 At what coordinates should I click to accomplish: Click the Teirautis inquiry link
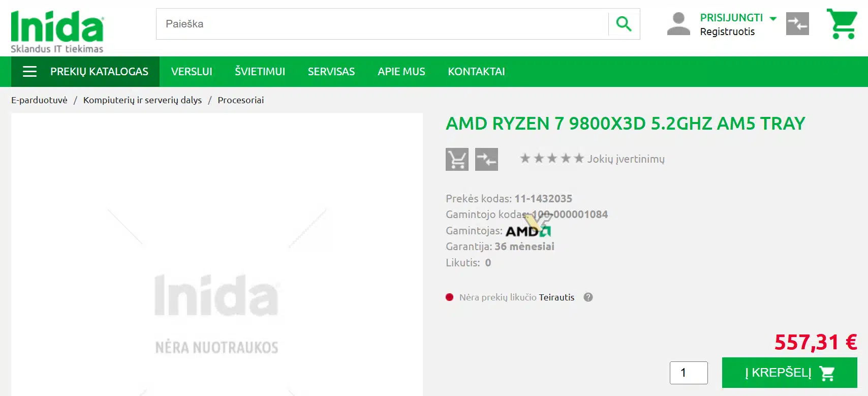(556, 297)
